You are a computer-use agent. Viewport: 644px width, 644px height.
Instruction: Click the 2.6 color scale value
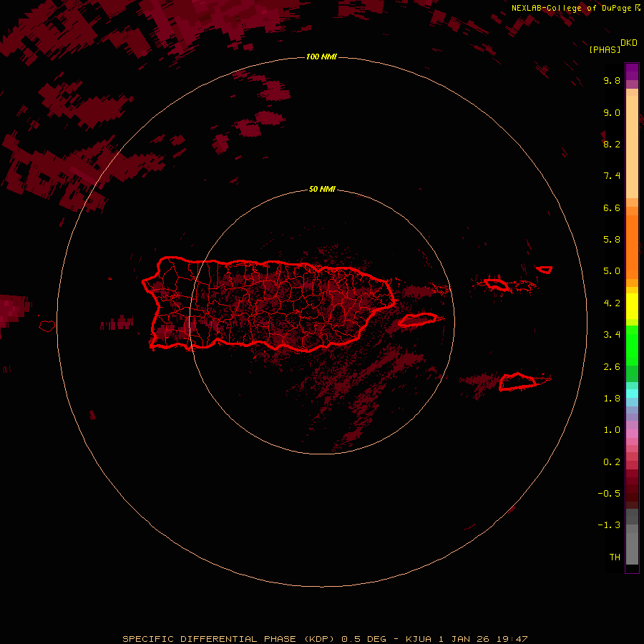tap(612, 367)
